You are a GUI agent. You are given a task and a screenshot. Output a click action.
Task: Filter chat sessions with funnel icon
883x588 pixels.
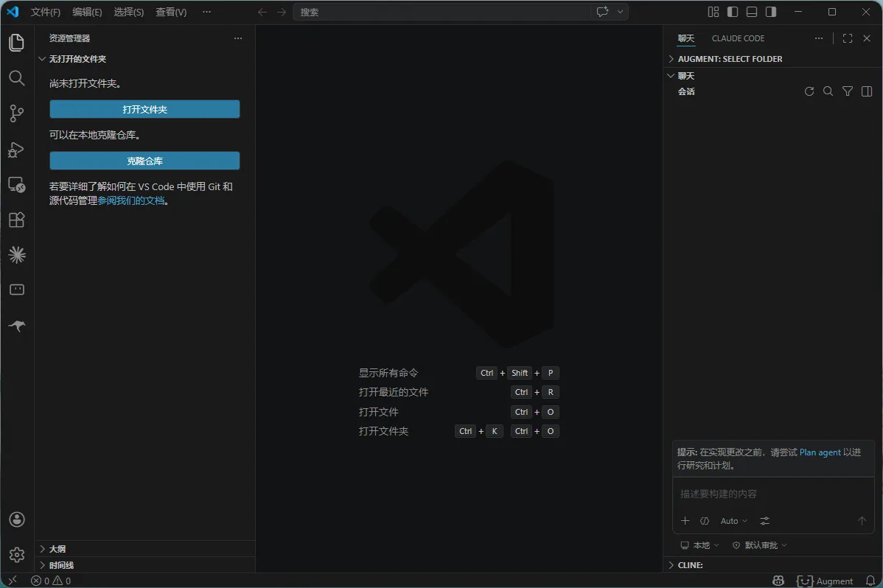(x=848, y=91)
